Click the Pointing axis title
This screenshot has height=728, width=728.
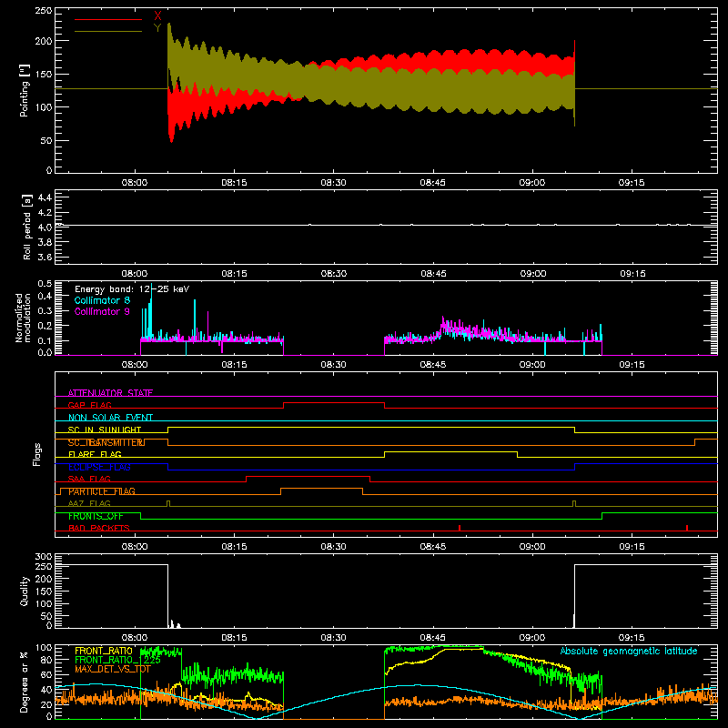tap(25, 90)
